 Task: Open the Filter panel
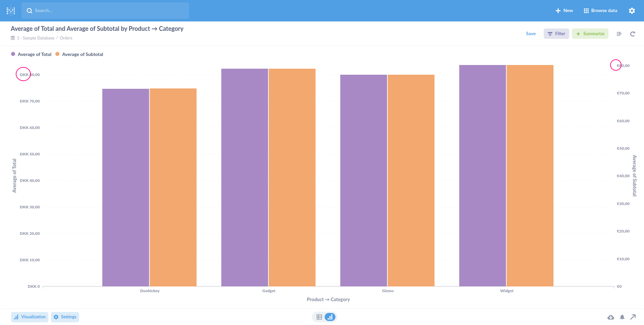tap(556, 34)
